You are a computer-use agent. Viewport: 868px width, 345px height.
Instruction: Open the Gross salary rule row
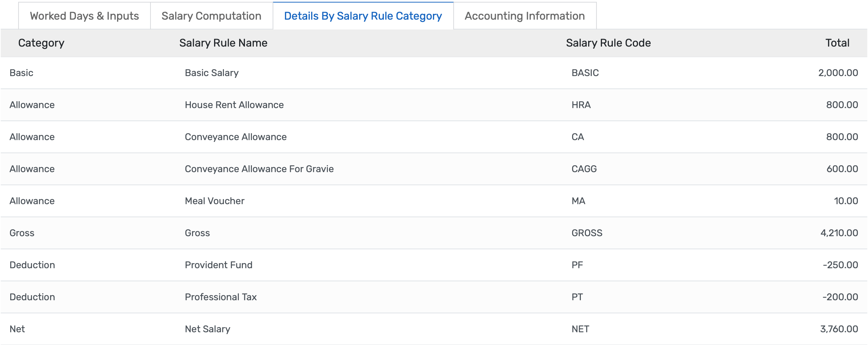click(x=197, y=233)
